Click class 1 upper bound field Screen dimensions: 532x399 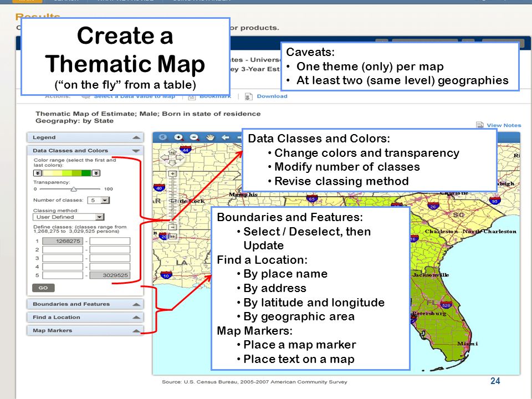pyautogui.click(x=110, y=241)
